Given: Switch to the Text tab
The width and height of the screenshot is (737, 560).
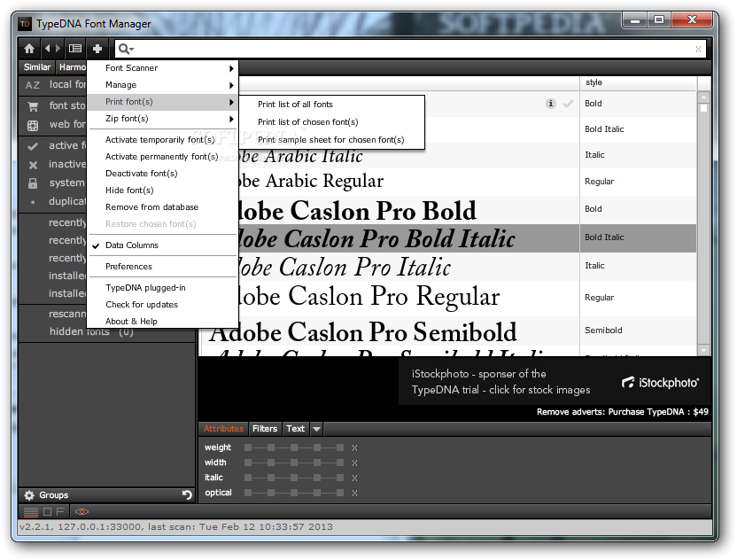Looking at the screenshot, I should pyautogui.click(x=296, y=429).
